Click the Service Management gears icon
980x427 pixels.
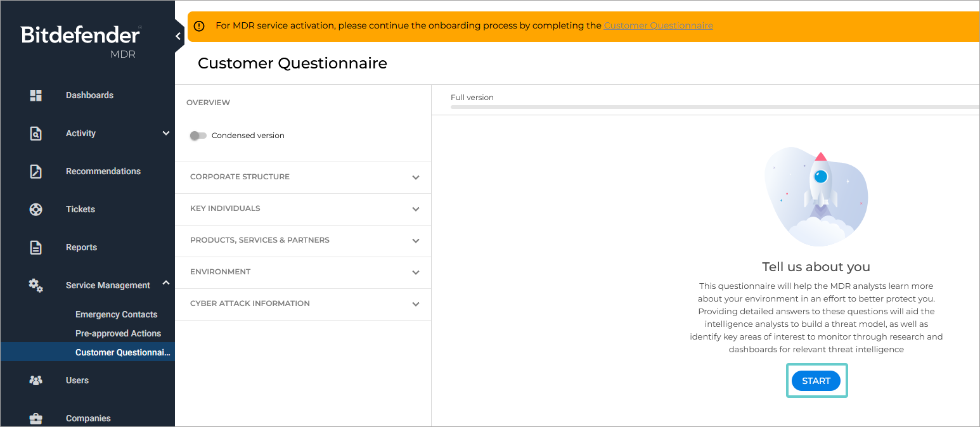[x=36, y=286]
